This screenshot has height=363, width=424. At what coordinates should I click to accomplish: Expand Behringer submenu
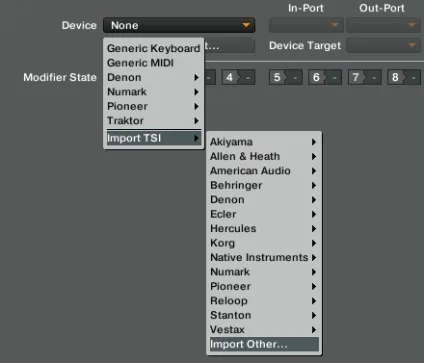[x=264, y=185]
